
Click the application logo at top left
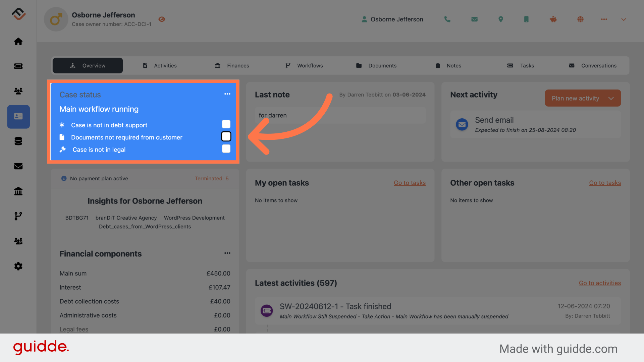tap(18, 14)
